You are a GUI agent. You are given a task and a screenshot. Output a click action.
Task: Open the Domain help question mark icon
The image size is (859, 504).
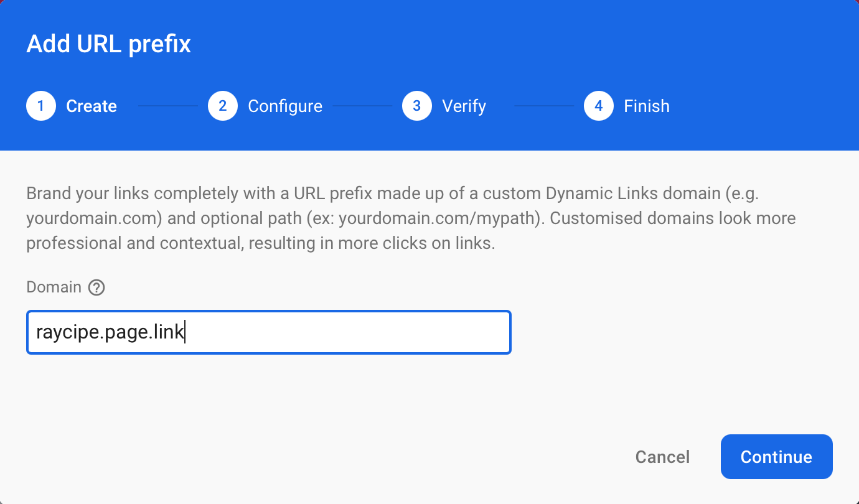[x=97, y=287]
